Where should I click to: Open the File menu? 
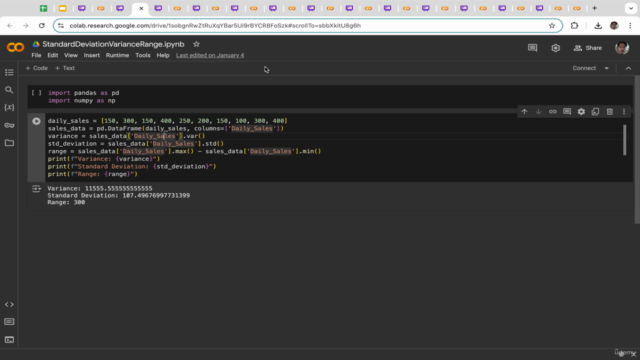click(36, 55)
